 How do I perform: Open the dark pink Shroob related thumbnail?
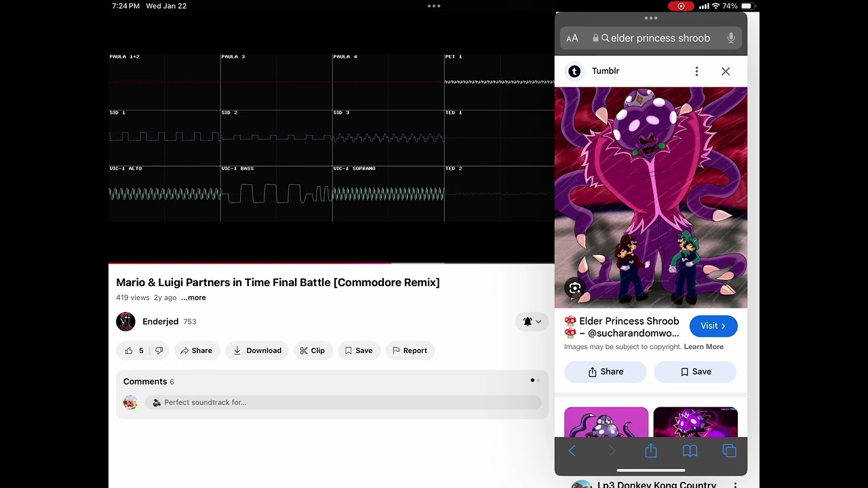pyautogui.click(x=695, y=422)
